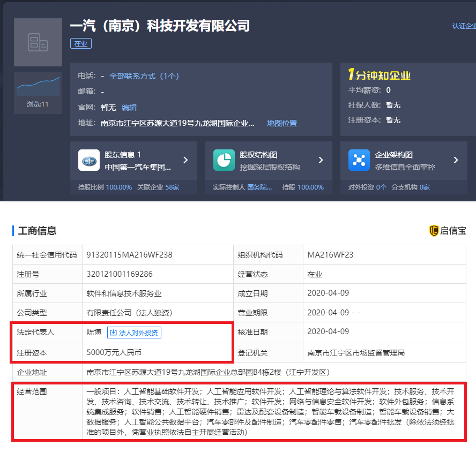The width and height of the screenshot is (476, 453).
Task: Open the 地图位置 map link
Action: click(x=282, y=123)
